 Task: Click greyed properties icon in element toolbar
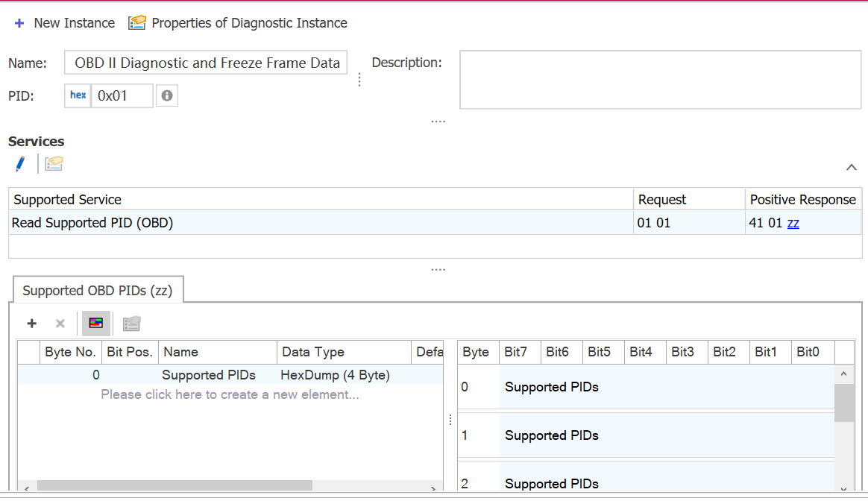(132, 324)
